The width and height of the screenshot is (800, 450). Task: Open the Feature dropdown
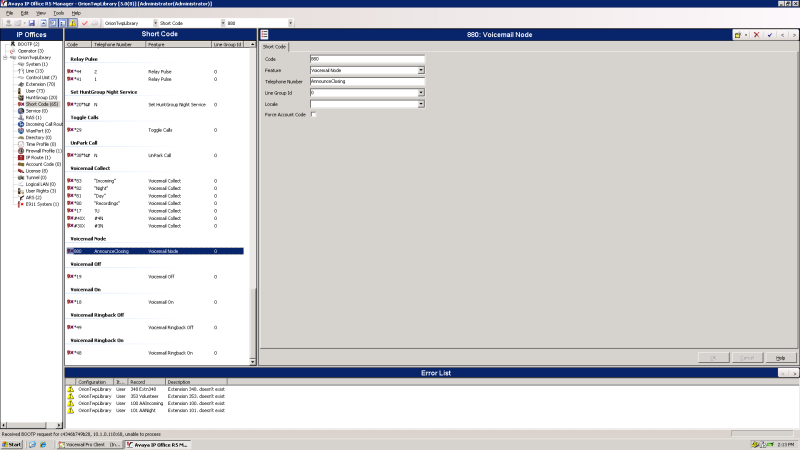tap(421, 70)
